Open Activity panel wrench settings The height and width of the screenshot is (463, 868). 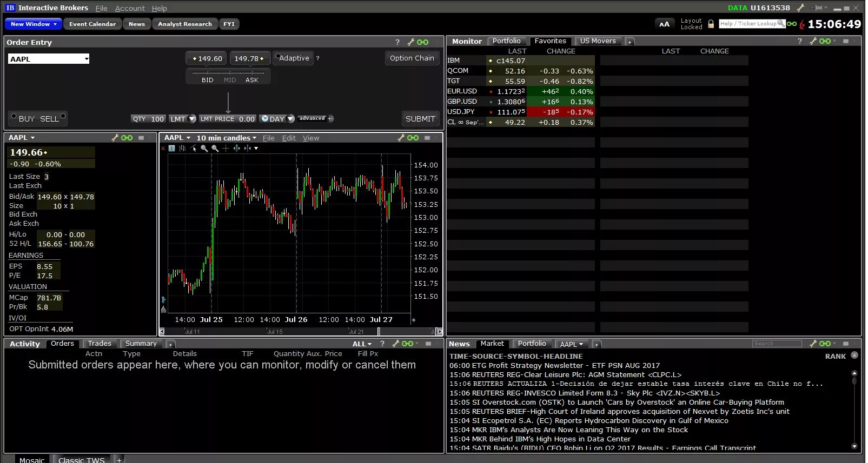pyautogui.click(x=395, y=344)
